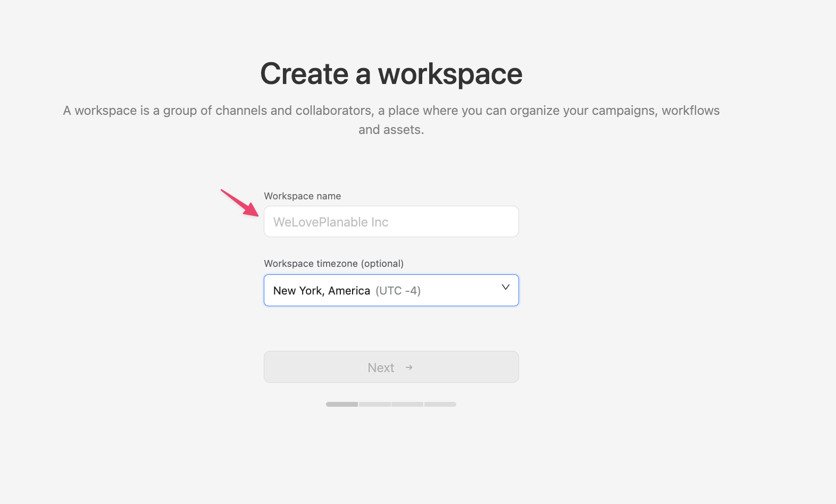The width and height of the screenshot is (836, 504).
Task: Select the last progress step segment
Action: [440, 405]
